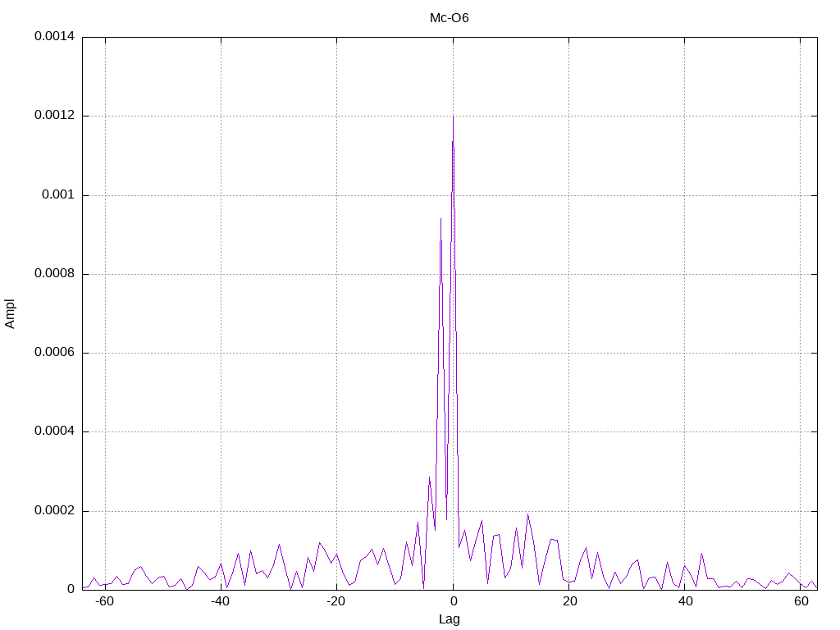840x630 pixels.
Task: Select the 0.001 y-axis tick label
Action: [x=58, y=194]
